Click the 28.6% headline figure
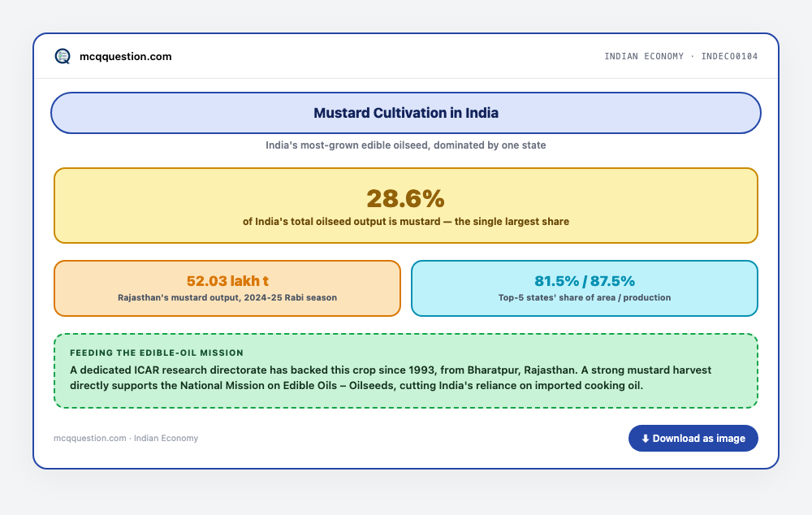Screen dimensions: 812x515 click(405, 198)
